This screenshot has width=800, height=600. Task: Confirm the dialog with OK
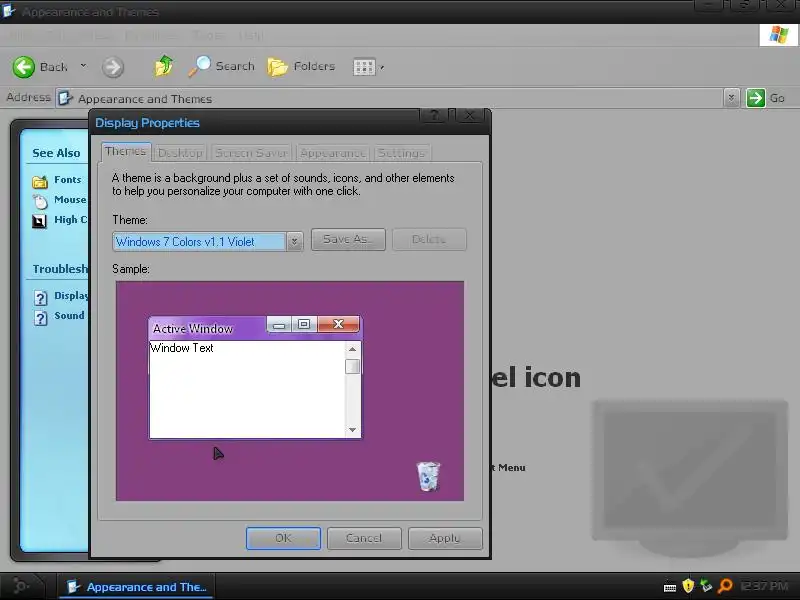point(283,538)
